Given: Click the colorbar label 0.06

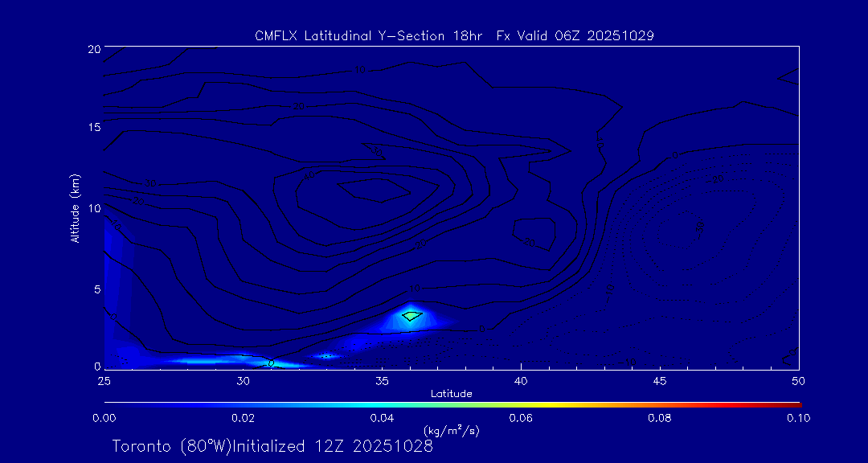Looking at the screenshot, I should pos(521,418).
